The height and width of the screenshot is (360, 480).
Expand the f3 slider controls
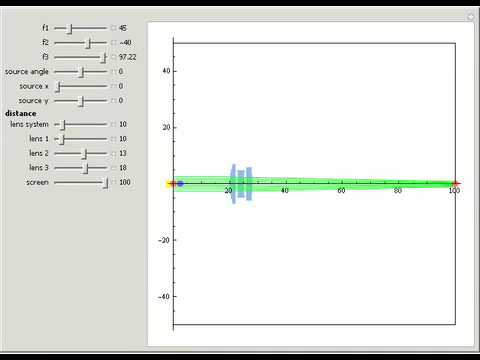pyautogui.click(x=113, y=57)
